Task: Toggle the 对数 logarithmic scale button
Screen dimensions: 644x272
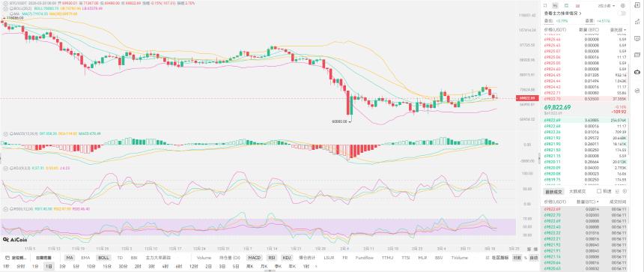Action: click(x=517, y=258)
